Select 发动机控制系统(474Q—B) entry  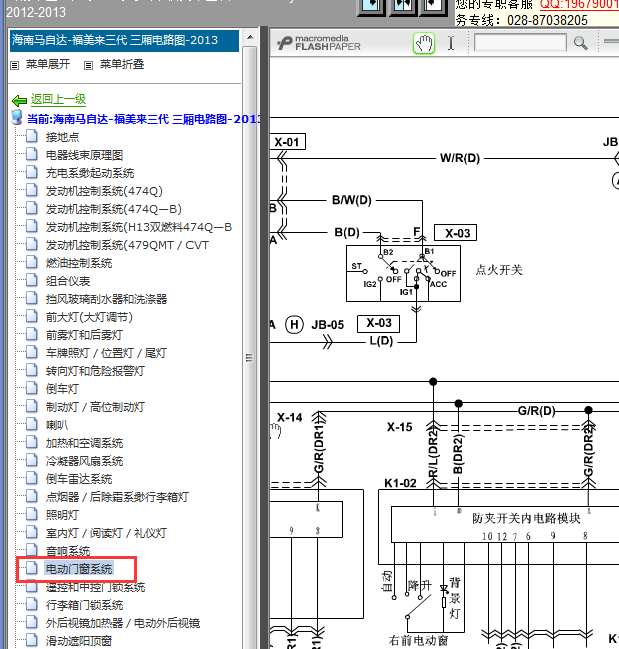click(113, 209)
